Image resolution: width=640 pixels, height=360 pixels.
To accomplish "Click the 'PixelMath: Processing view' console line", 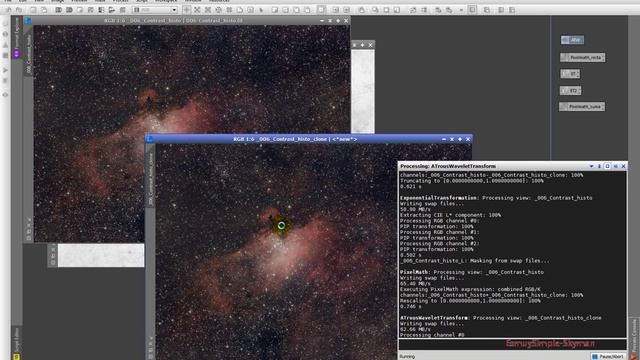I will coord(472,272).
